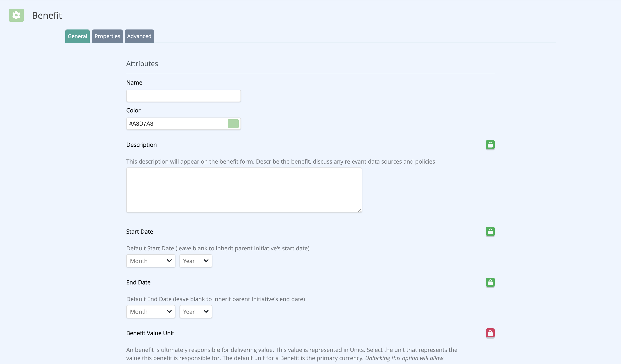Screen dimensions: 621x364
Task: Click the Default Start Date hint text
Action: (218, 248)
